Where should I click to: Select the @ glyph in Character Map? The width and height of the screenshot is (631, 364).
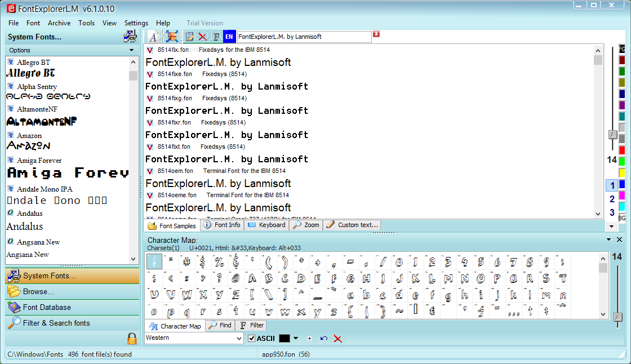coord(235,278)
